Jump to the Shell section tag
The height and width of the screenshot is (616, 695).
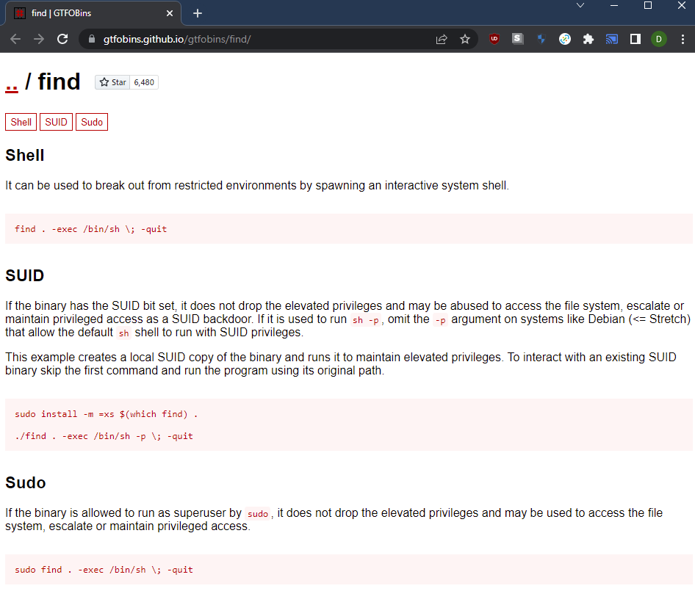click(21, 122)
